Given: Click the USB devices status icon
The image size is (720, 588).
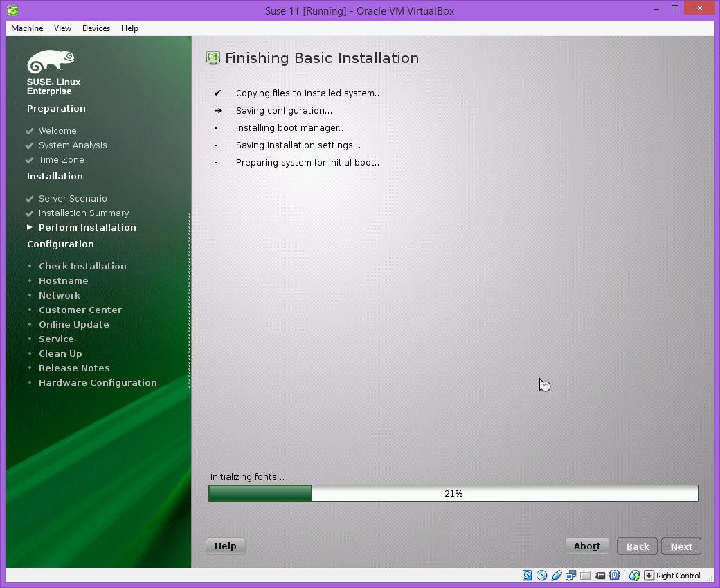Looking at the screenshot, I should (x=557, y=575).
